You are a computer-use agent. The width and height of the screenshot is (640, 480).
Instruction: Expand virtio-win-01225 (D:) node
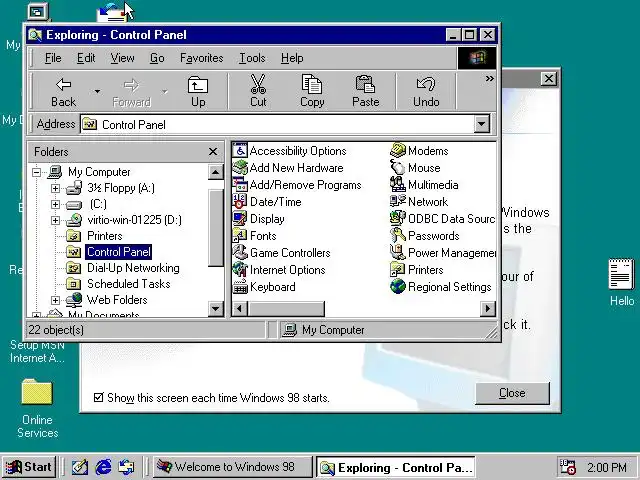point(56,220)
